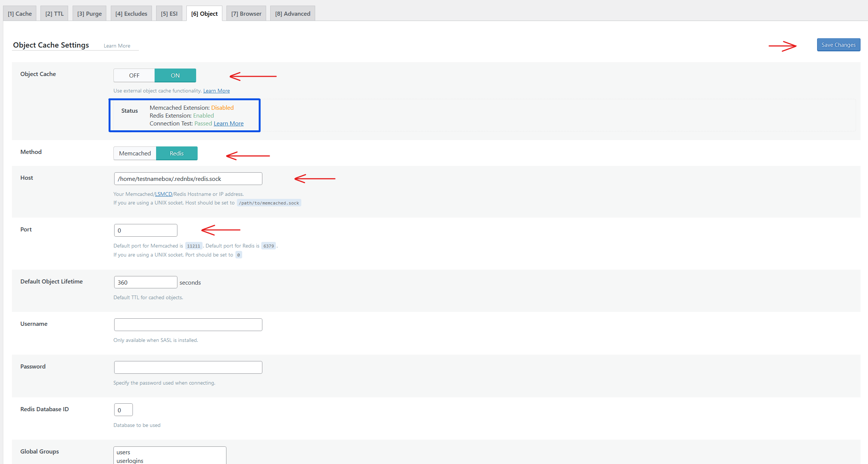Click the Redis Database ID field
This screenshot has height=464, width=868.
(x=124, y=410)
